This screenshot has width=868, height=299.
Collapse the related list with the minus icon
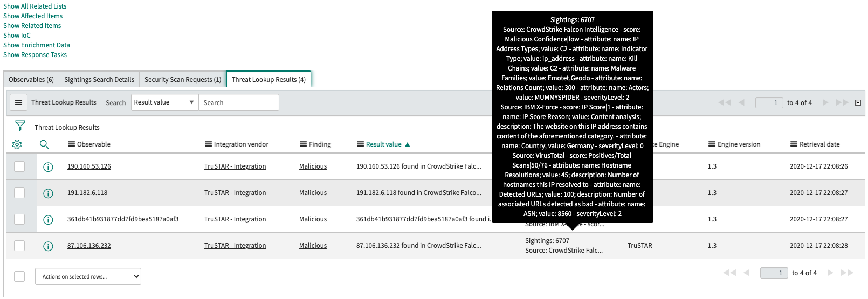858,102
